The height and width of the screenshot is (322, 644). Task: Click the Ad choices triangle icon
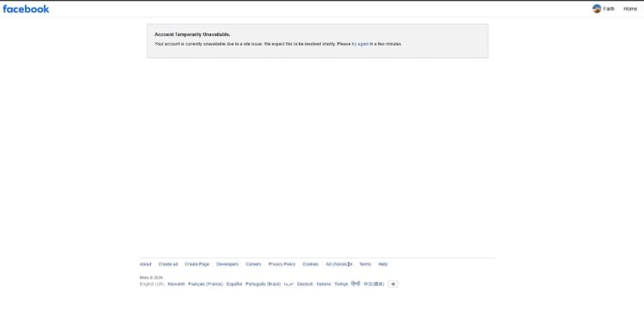click(350, 264)
